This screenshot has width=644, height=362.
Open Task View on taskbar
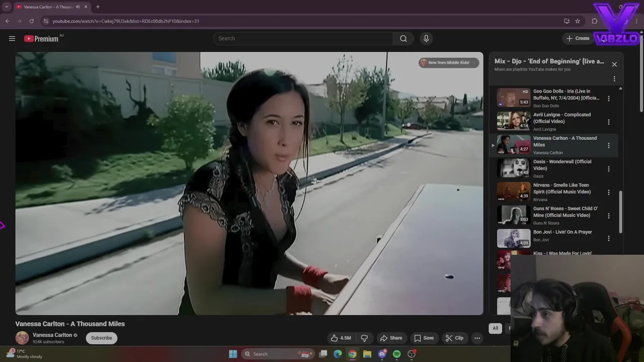324,354
